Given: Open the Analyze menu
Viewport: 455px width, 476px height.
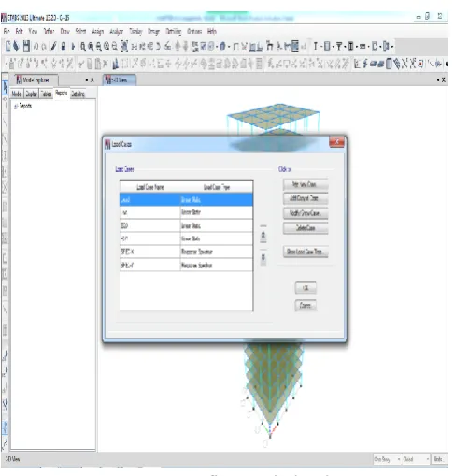Looking at the screenshot, I should tap(116, 31).
